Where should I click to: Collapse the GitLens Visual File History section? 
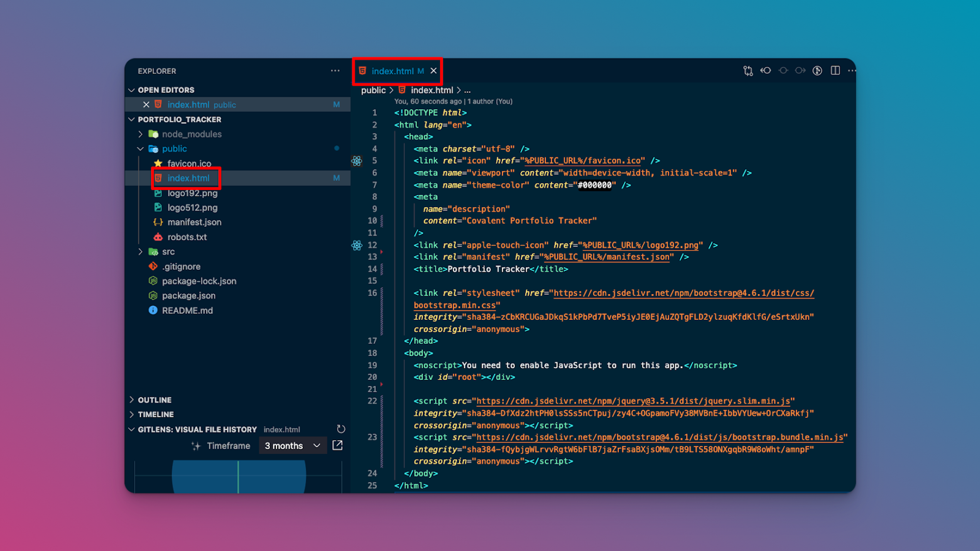pos(131,429)
